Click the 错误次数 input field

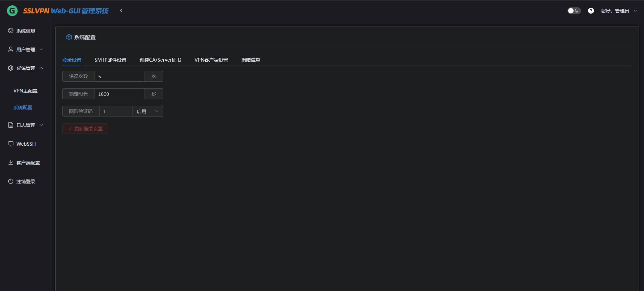tap(120, 76)
